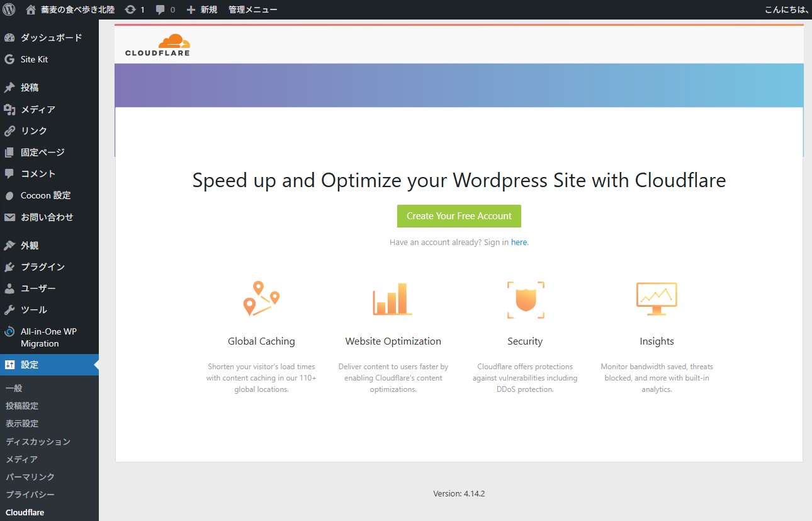Visit site 蕎麦の食べ歩き北陸 from admin bar
Image resolution: width=812 pixels, height=521 pixels.
coord(79,9)
